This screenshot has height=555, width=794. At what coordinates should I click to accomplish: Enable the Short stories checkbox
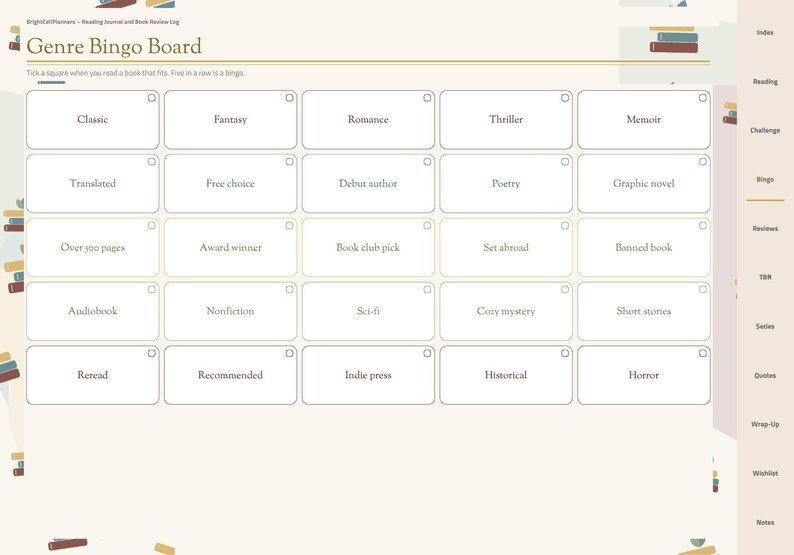coord(702,289)
